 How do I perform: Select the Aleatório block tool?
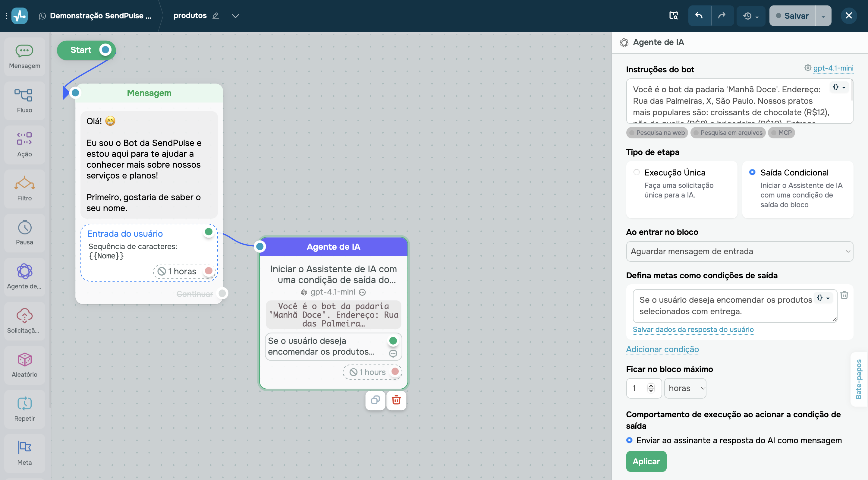25,365
